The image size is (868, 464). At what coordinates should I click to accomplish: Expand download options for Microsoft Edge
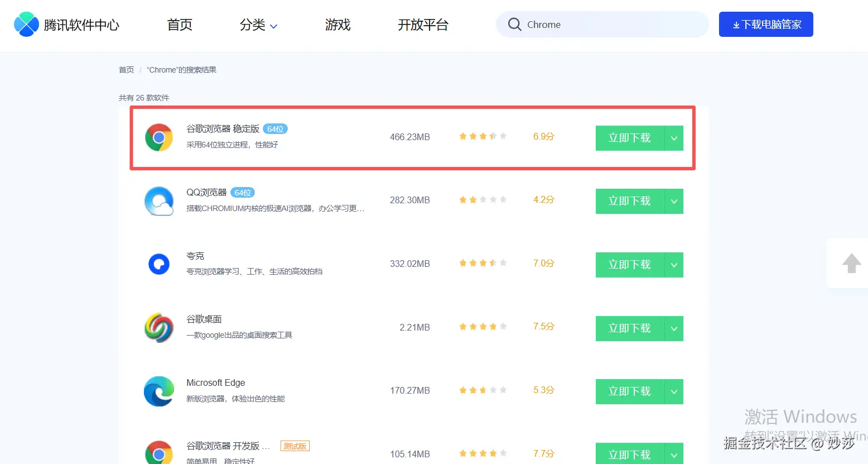(674, 391)
